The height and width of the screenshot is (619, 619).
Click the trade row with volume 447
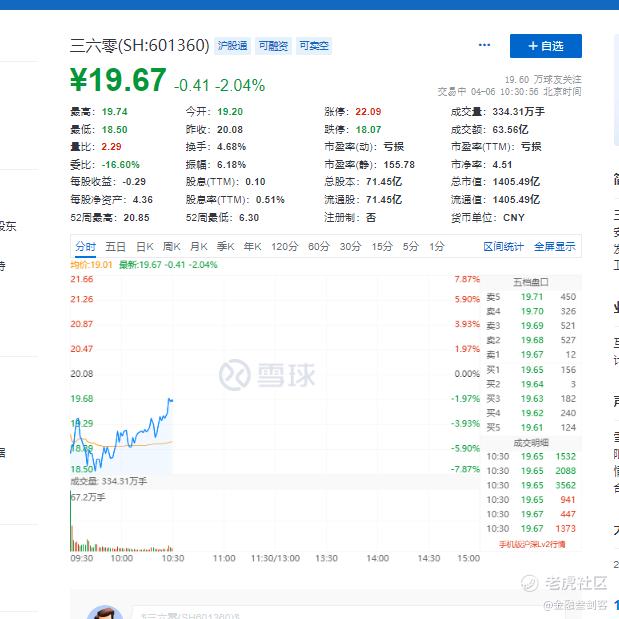[x=531, y=514]
